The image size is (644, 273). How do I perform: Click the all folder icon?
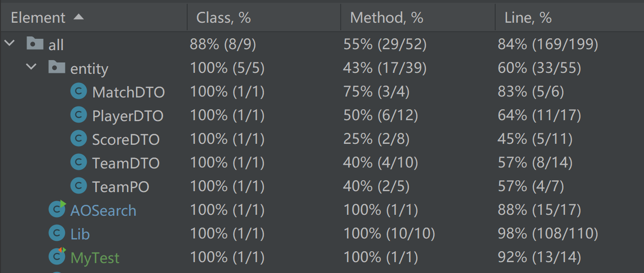point(35,44)
